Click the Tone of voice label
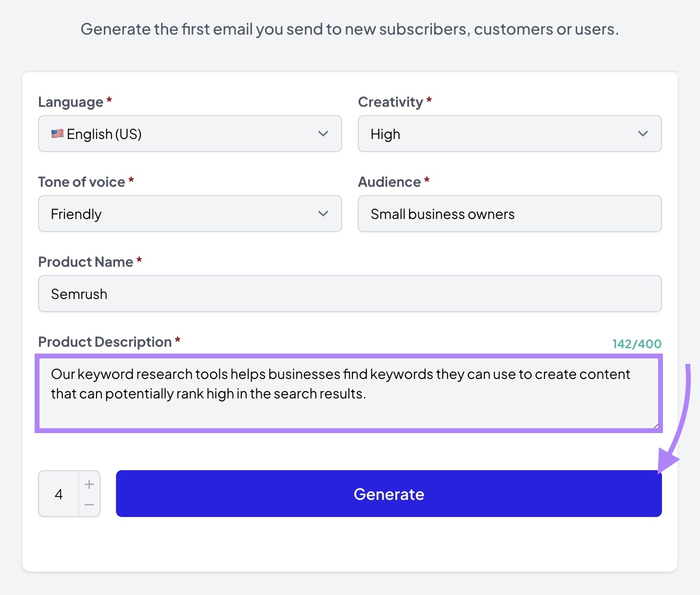The image size is (700, 595). [x=81, y=182]
